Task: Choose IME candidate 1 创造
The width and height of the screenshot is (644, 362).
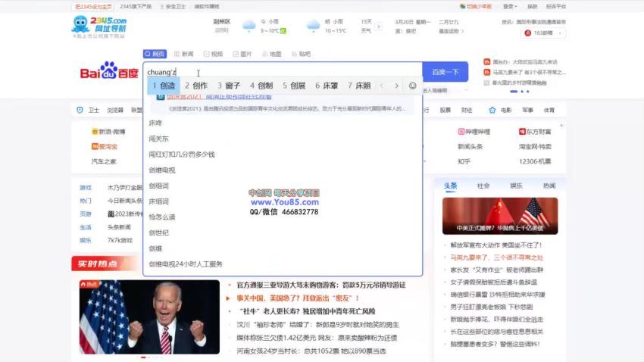Action: pos(164,86)
